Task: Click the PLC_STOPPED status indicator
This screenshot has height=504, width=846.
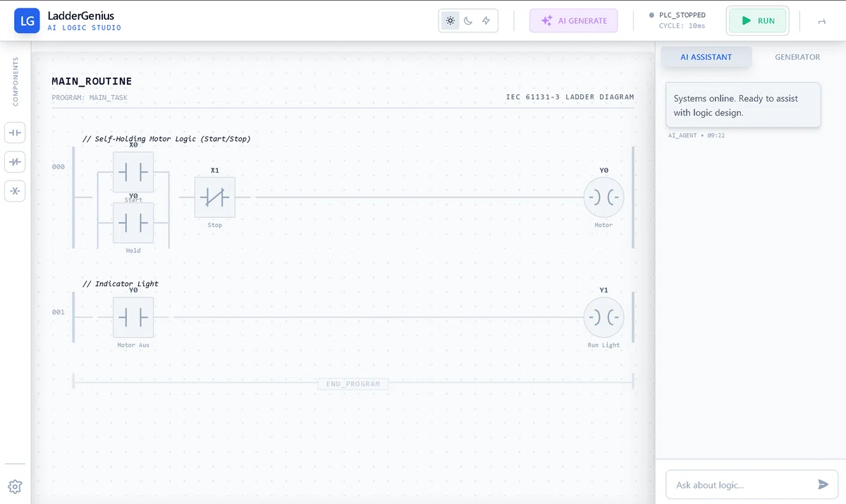Action: point(677,15)
